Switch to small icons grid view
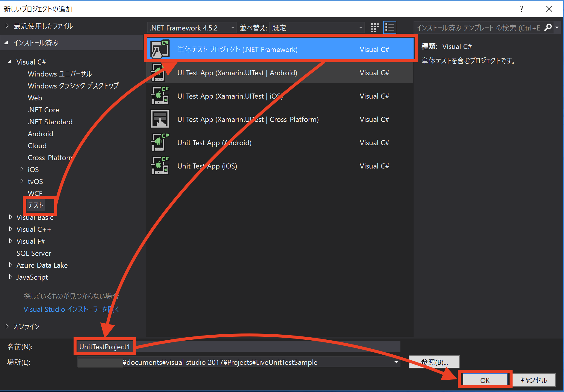564x392 pixels. [x=375, y=27]
